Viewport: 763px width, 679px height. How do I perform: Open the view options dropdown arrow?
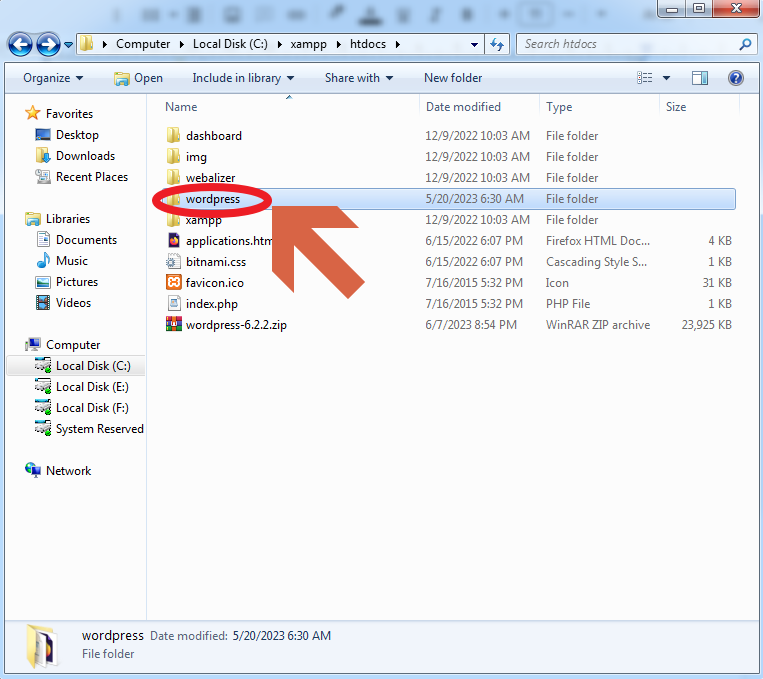point(667,78)
